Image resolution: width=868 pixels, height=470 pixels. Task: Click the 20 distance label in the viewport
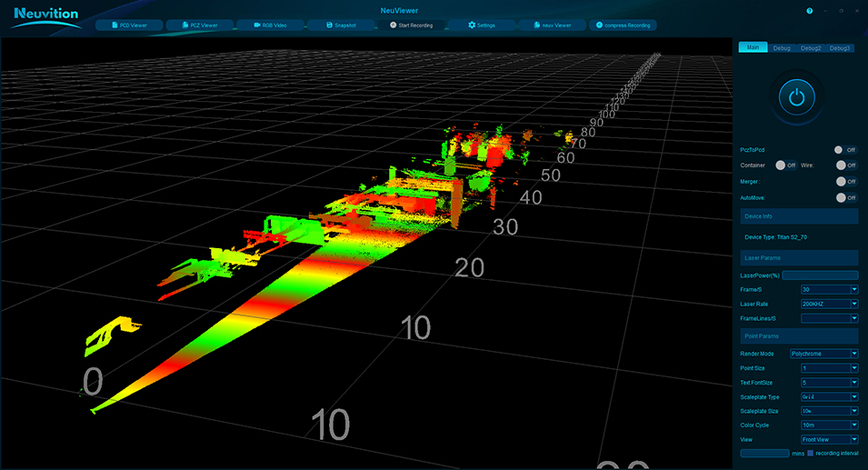pos(469,268)
